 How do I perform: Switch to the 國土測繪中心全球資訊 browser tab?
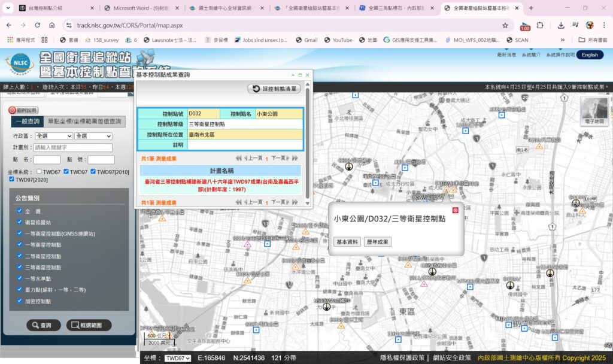tap(226, 8)
